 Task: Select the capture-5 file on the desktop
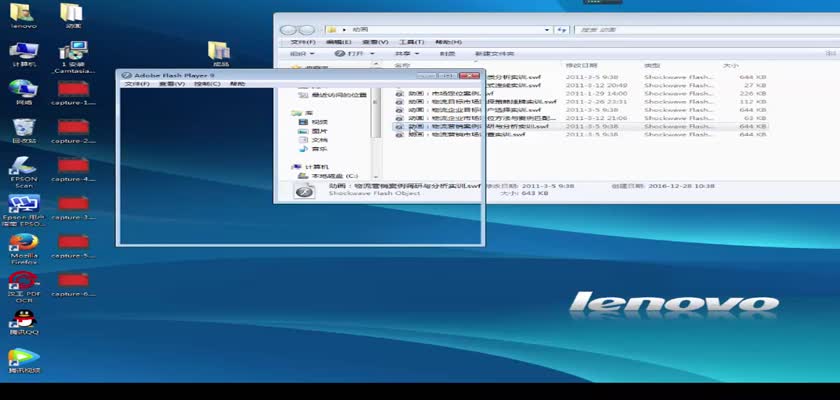click(x=73, y=245)
